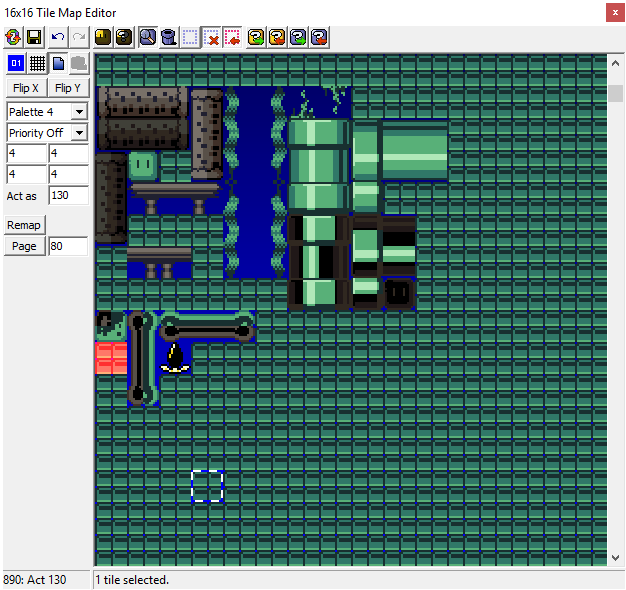
Task: Click the Page button
Action: coord(24,246)
